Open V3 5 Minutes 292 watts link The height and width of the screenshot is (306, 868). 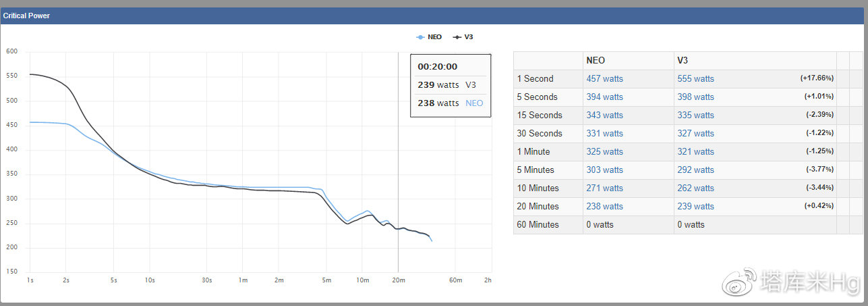click(x=695, y=170)
